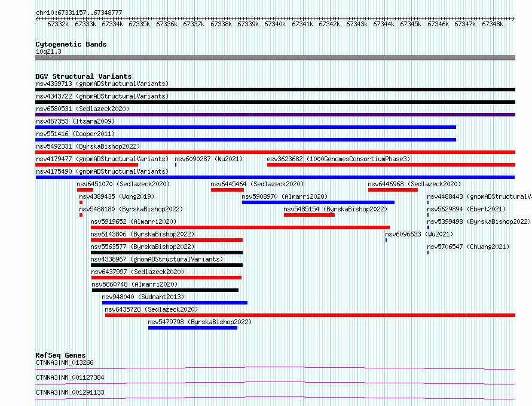Click the 67348k ruler tick label
Viewport: 532px width, 406px height.
click(493, 24)
